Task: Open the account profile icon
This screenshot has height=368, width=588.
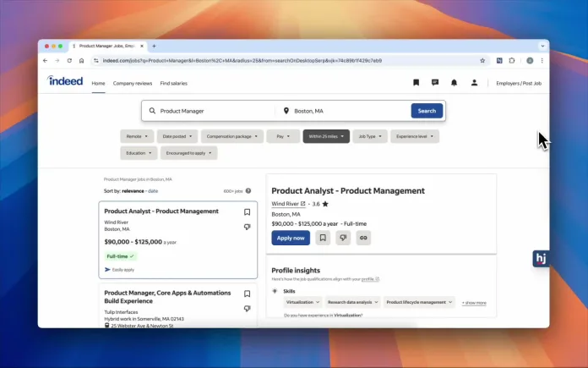Action: [474, 83]
